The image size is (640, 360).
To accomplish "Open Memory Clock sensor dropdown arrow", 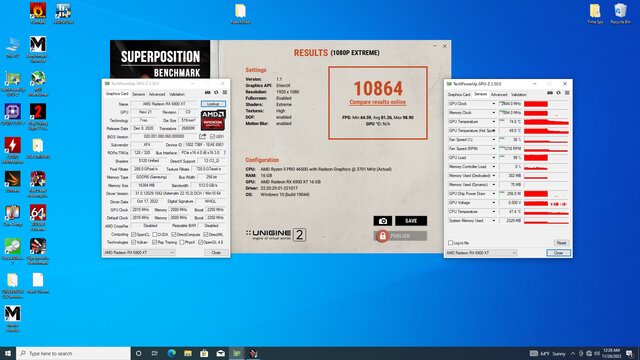I will (493, 113).
